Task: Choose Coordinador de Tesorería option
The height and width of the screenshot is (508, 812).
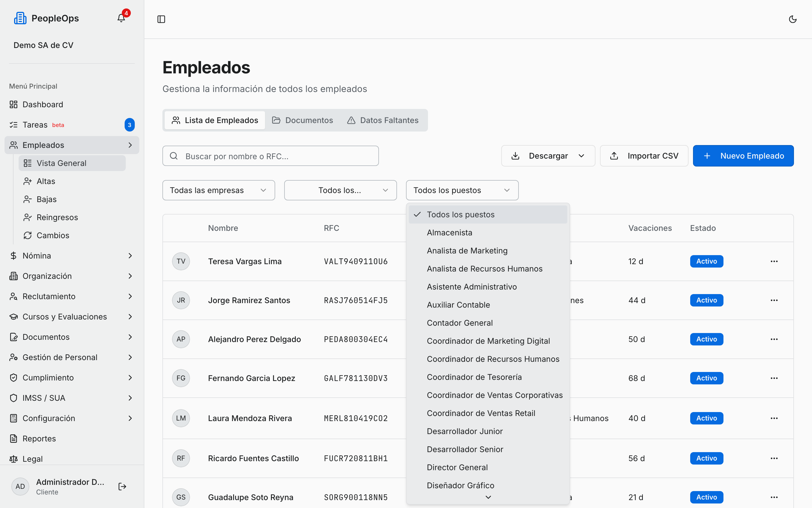Action: [x=488, y=377]
